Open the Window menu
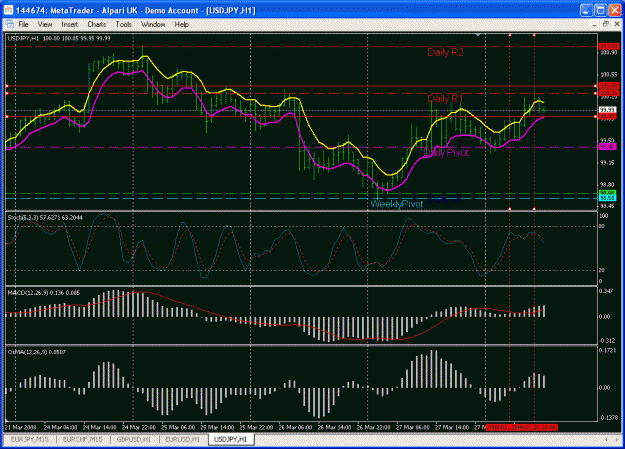Viewport: 625px width, 449px height. point(153,24)
